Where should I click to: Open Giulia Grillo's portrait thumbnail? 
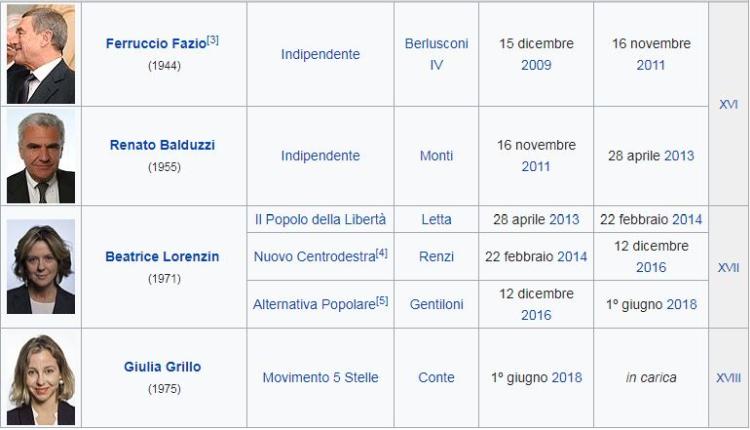point(41,378)
